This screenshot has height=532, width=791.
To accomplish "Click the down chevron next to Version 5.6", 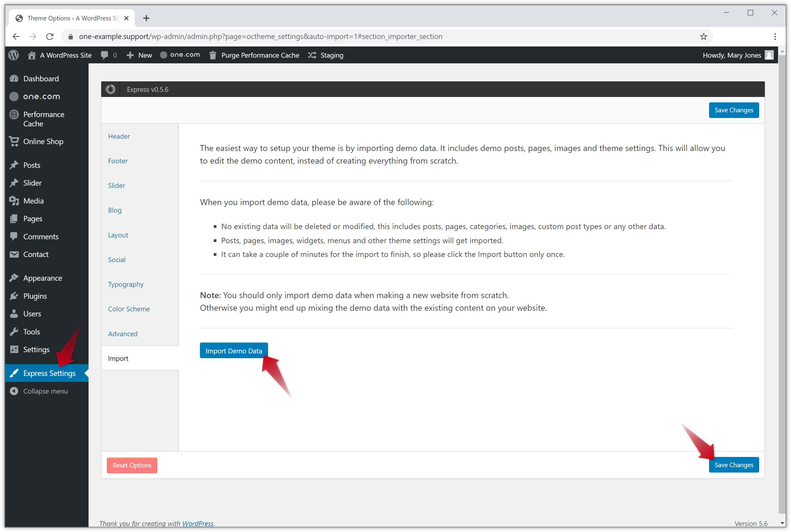I will (x=782, y=523).
